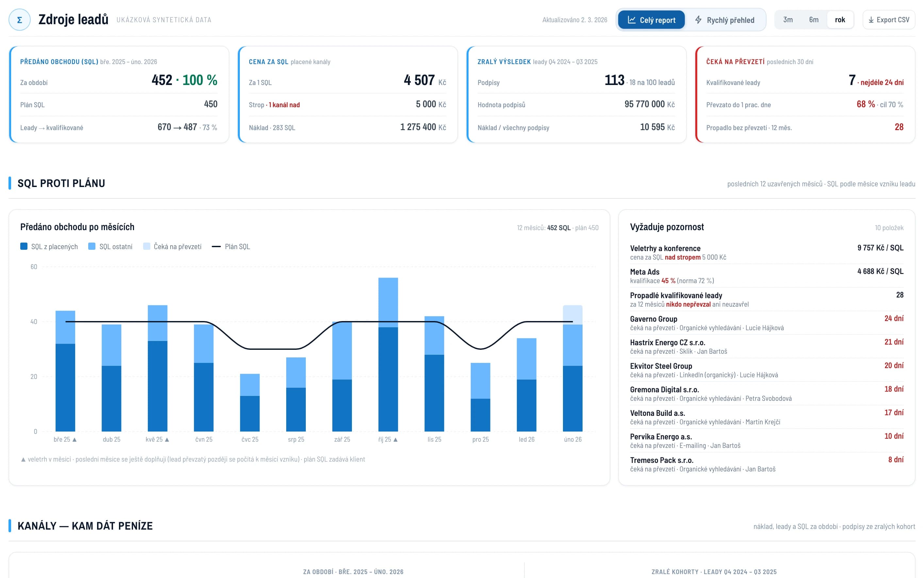Export data with Export CSV button
The image size is (924, 578).
click(x=888, y=20)
